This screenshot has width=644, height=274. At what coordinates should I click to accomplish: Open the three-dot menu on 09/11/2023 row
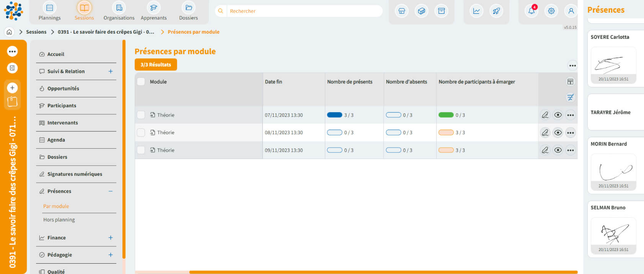[x=570, y=150]
